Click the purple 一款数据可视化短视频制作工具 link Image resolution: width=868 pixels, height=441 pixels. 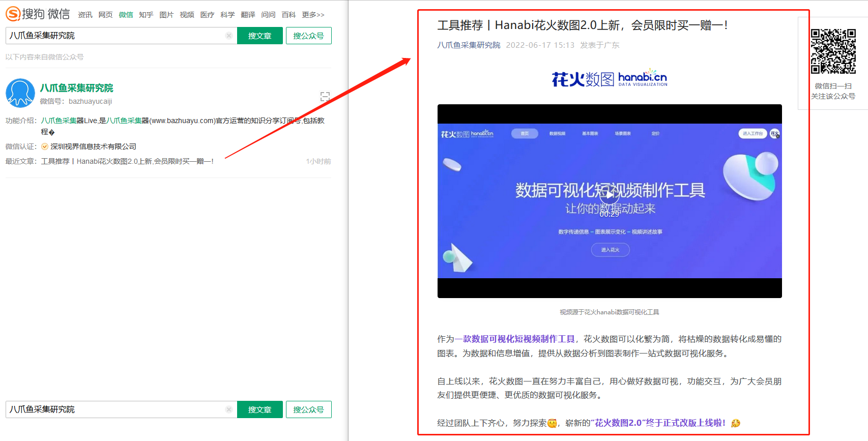click(514, 339)
